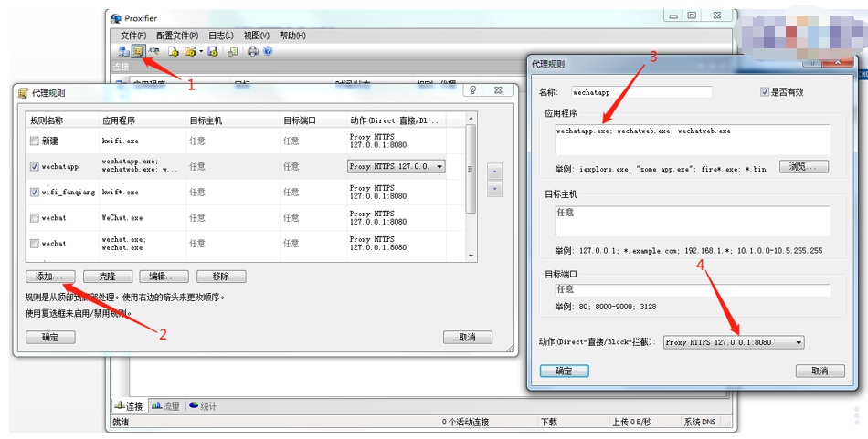Click the 添加... button
Image resolution: width=868 pixels, height=439 pixels.
coord(50,276)
